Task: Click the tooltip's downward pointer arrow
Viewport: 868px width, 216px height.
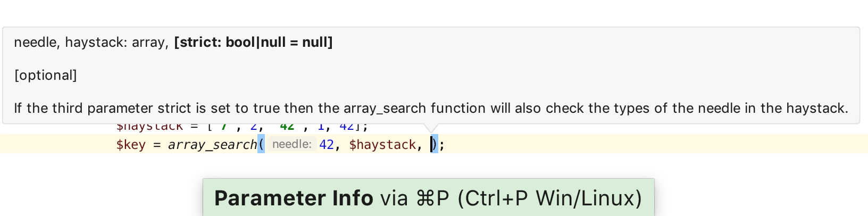Action: pyautogui.click(x=432, y=128)
